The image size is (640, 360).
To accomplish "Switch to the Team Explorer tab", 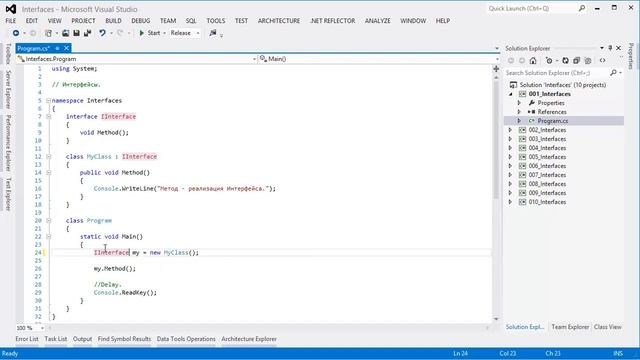I will (570, 327).
